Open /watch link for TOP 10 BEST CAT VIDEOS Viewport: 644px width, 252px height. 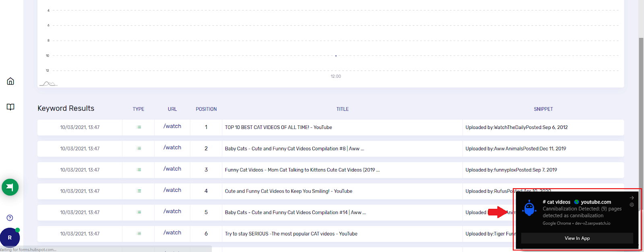172,126
